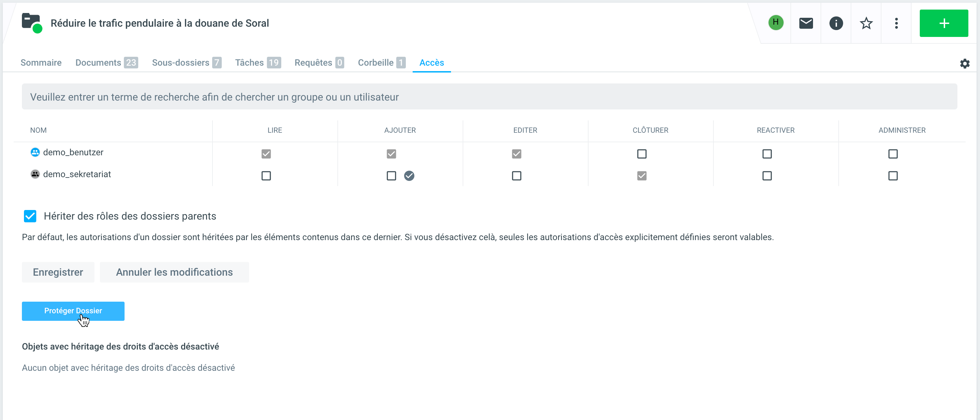The height and width of the screenshot is (420, 980).
Task: Check LIRE for demo_sekretariat
Action: coord(266,175)
